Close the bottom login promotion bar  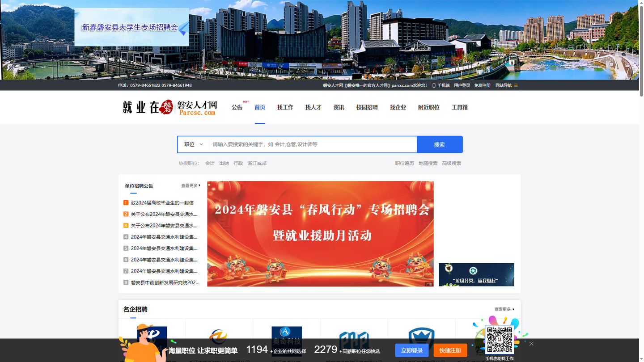click(x=531, y=344)
